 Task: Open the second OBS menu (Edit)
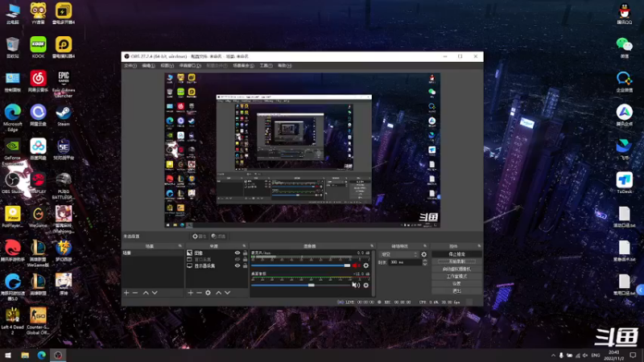(x=148, y=66)
